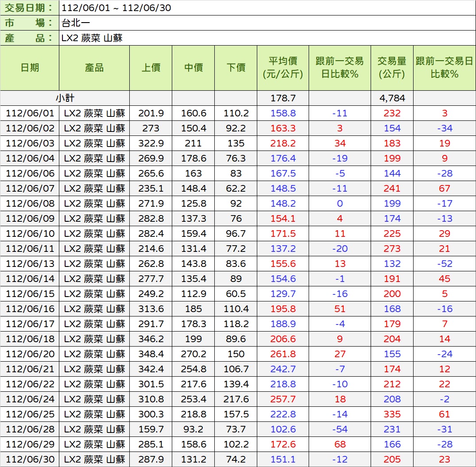This screenshot has height=467, width=476.
Task: Click the 上價 column header
Action: [151, 68]
